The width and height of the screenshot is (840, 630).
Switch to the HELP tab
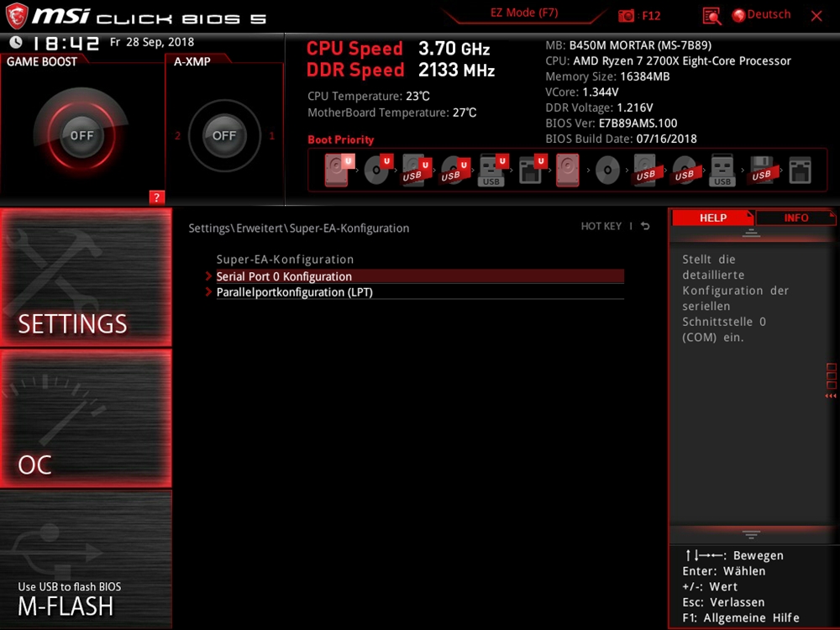click(x=713, y=218)
